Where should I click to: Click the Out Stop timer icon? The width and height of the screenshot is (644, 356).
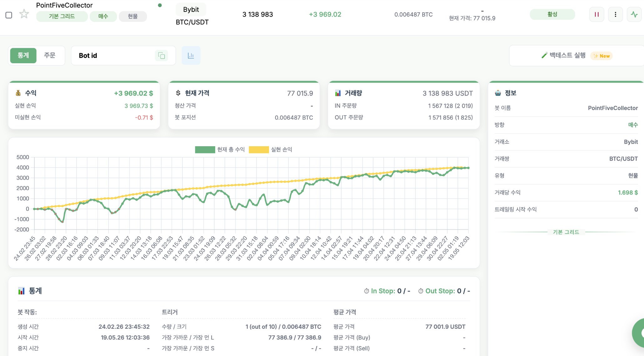(x=421, y=291)
